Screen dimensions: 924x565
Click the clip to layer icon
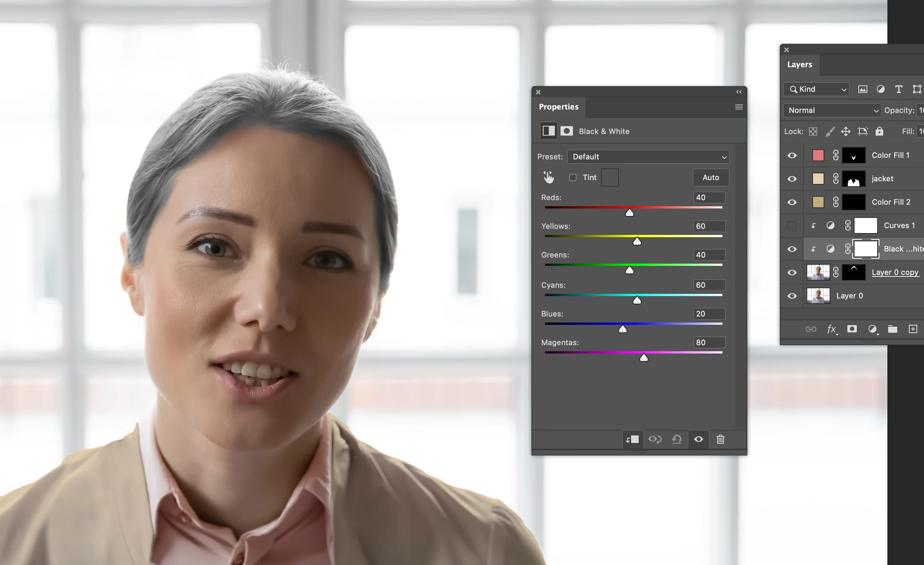(x=632, y=439)
